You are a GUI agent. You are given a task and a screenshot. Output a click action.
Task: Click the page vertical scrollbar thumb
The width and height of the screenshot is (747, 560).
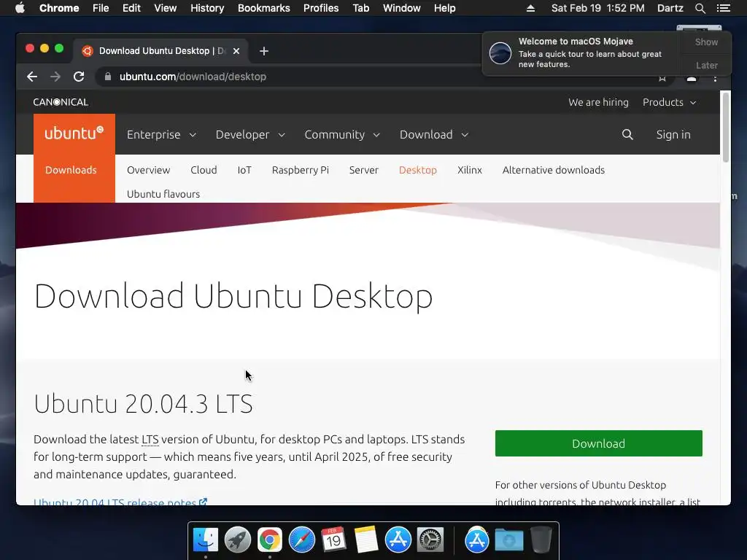pyautogui.click(x=726, y=127)
